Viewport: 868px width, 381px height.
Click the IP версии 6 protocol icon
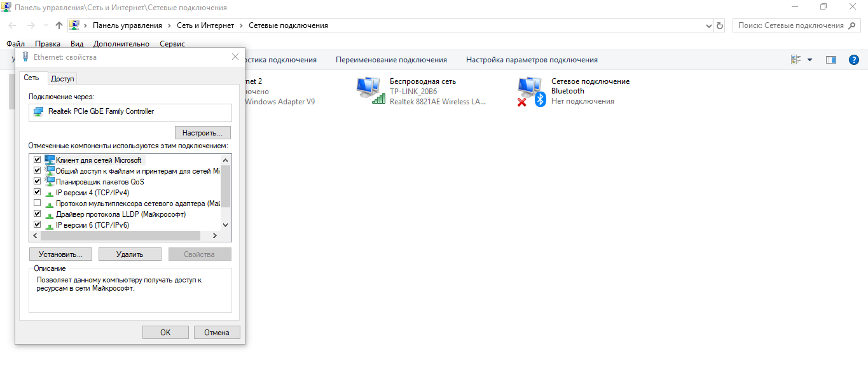50,226
